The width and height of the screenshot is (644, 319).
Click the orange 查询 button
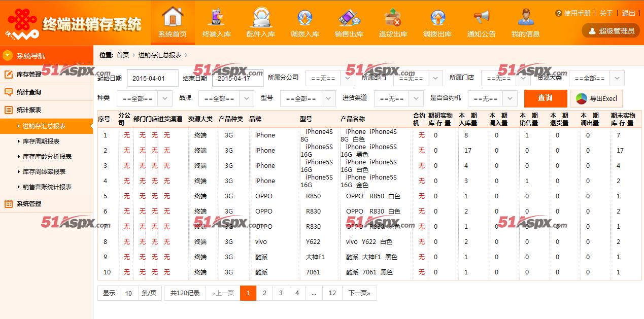coord(545,98)
